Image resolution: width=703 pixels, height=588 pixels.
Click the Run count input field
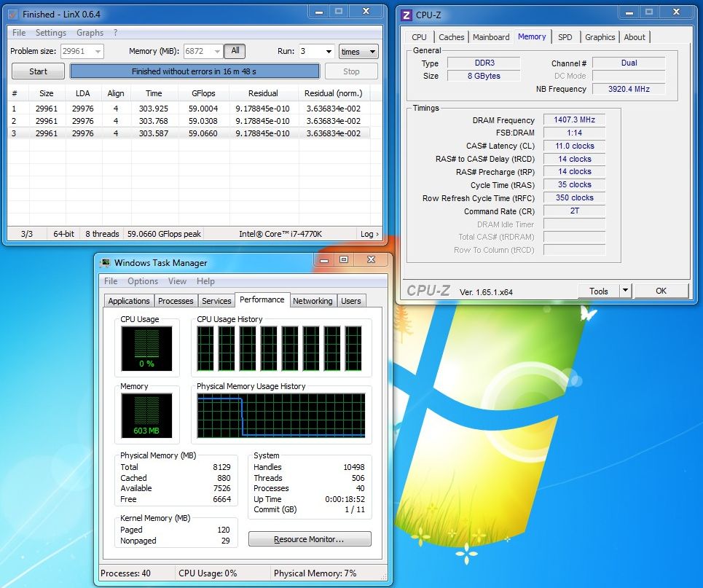click(310, 52)
